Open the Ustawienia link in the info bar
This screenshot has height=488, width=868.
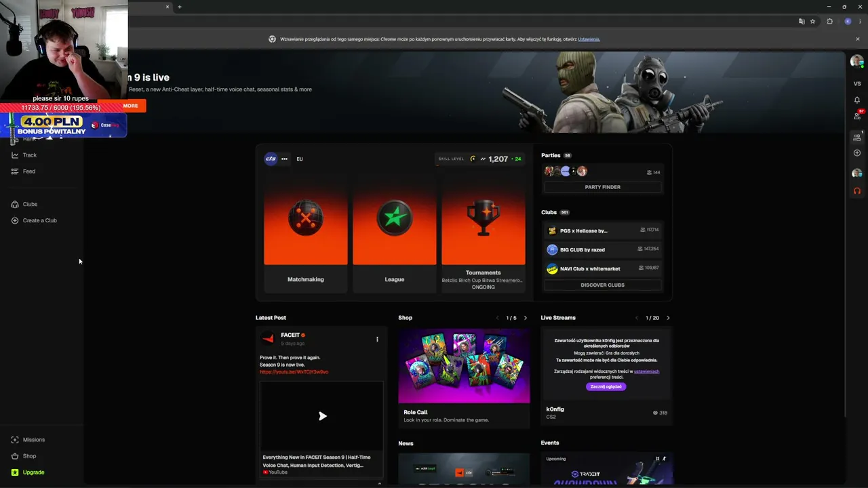coord(589,39)
